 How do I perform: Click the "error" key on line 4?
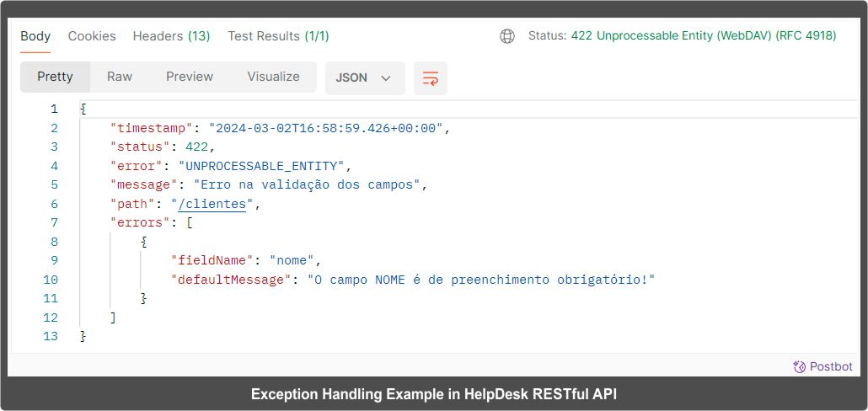pyautogui.click(x=137, y=166)
